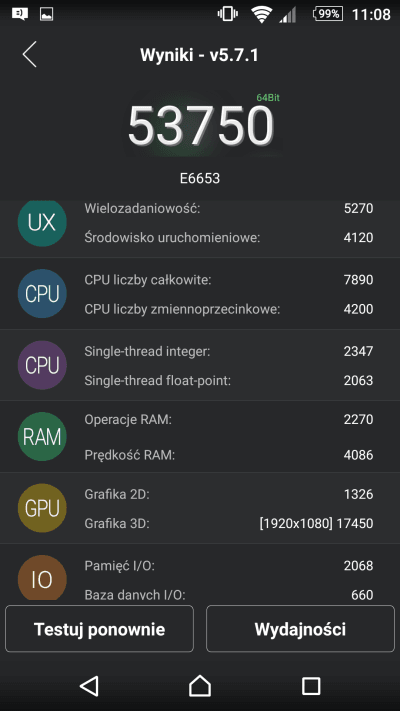
Task: Tap the picture notification icon in status bar
Action: pyautogui.click(x=46, y=14)
